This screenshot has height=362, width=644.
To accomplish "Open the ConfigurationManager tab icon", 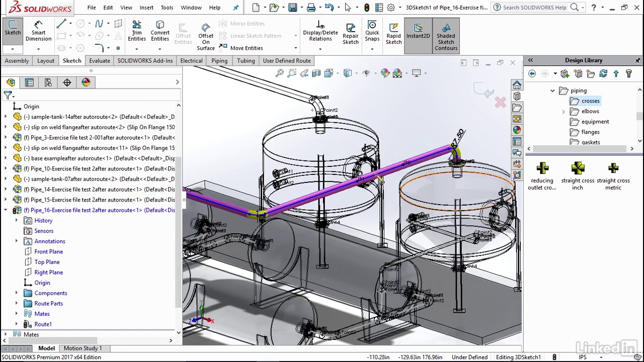I will (48, 82).
